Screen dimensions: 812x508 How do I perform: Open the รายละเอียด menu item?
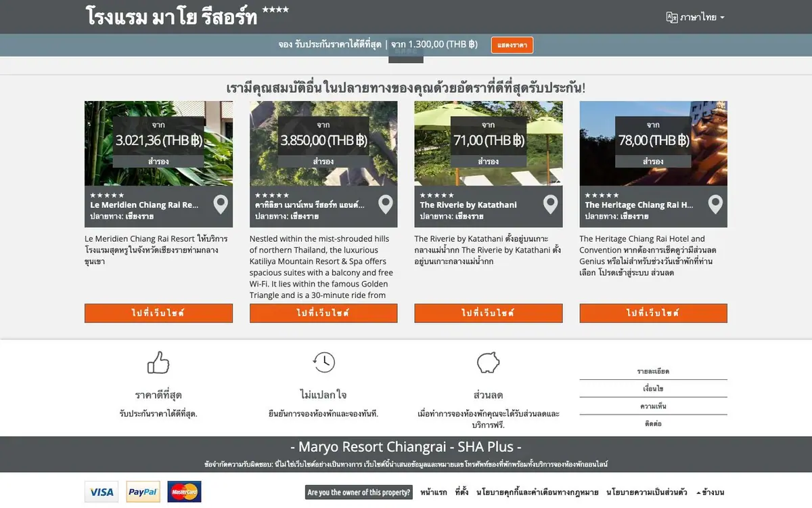pyautogui.click(x=654, y=371)
